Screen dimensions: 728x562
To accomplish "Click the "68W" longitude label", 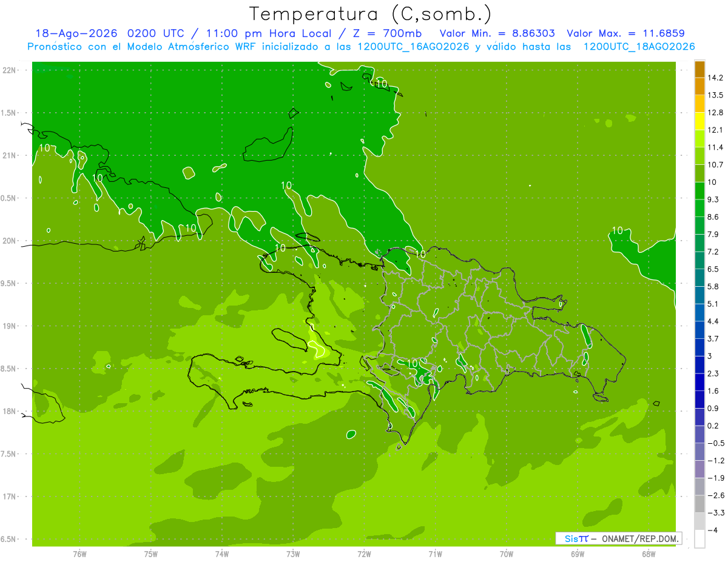I will pyautogui.click(x=649, y=554).
